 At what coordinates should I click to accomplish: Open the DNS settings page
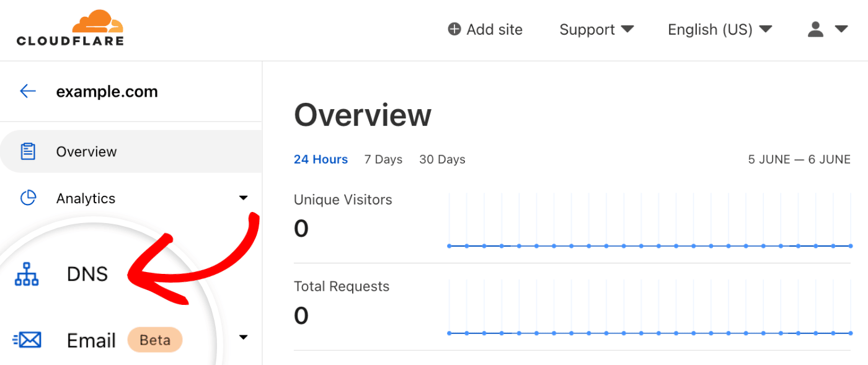point(87,274)
